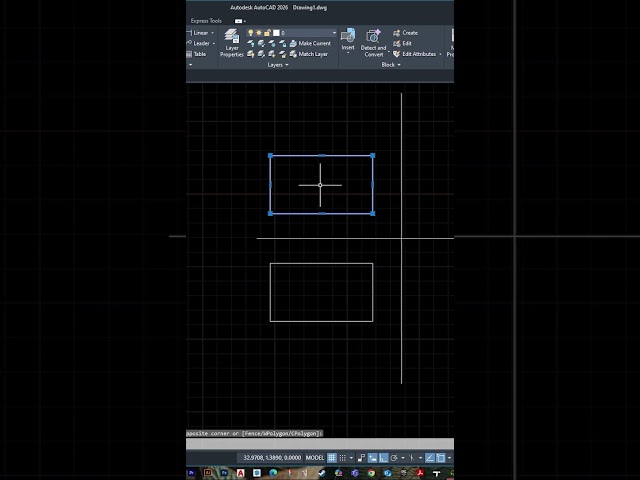This screenshot has width=640, height=480.
Task: Click layer lock icon left of Match Layer
Action: 282,54
